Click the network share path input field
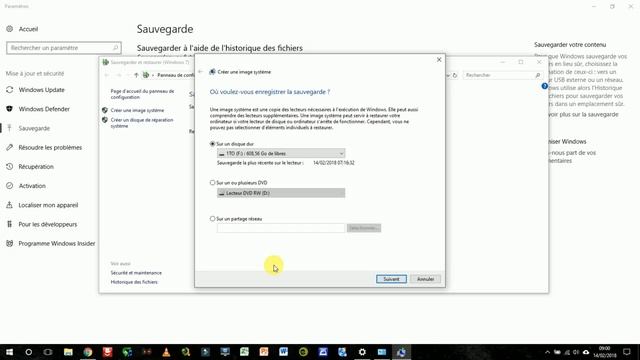The width and height of the screenshot is (640, 360). (281, 228)
